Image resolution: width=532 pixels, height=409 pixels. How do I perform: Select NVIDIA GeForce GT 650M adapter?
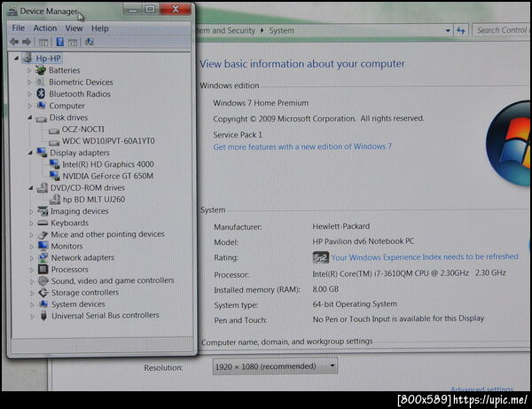[108, 176]
